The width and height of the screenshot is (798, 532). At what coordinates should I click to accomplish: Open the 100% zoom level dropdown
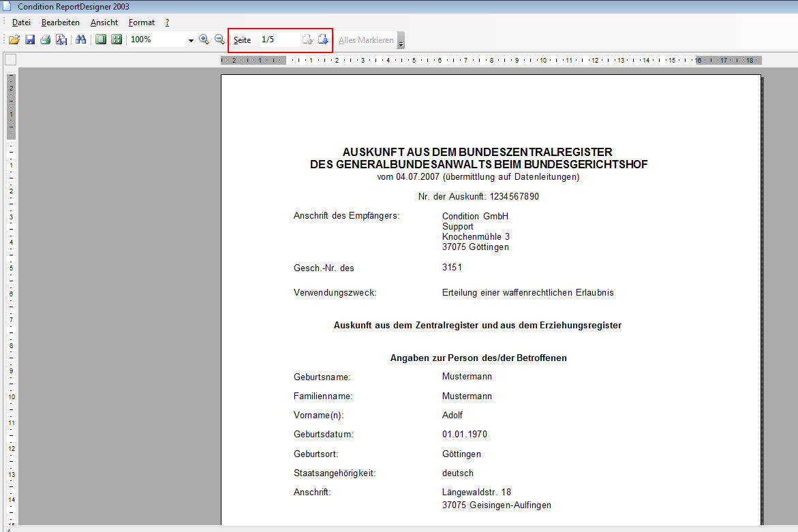tap(191, 40)
